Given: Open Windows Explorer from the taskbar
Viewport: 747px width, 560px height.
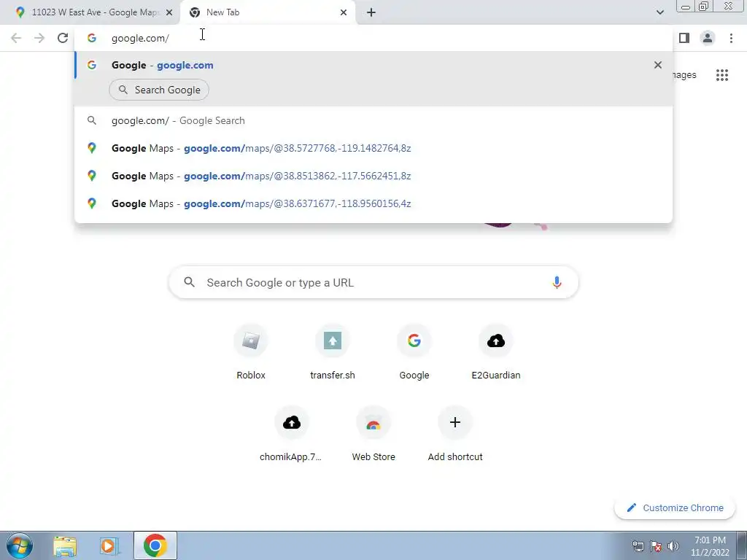Looking at the screenshot, I should tap(65, 545).
